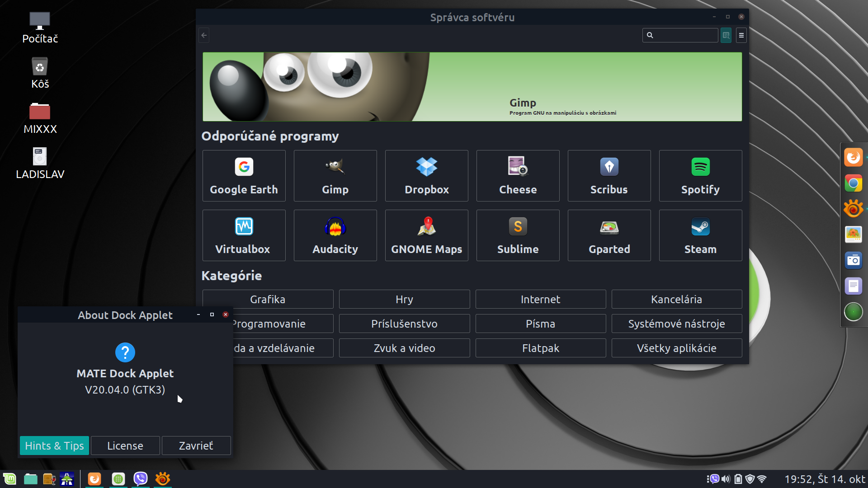Open the hamburger menu in software manager

click(x=741, y=35)
